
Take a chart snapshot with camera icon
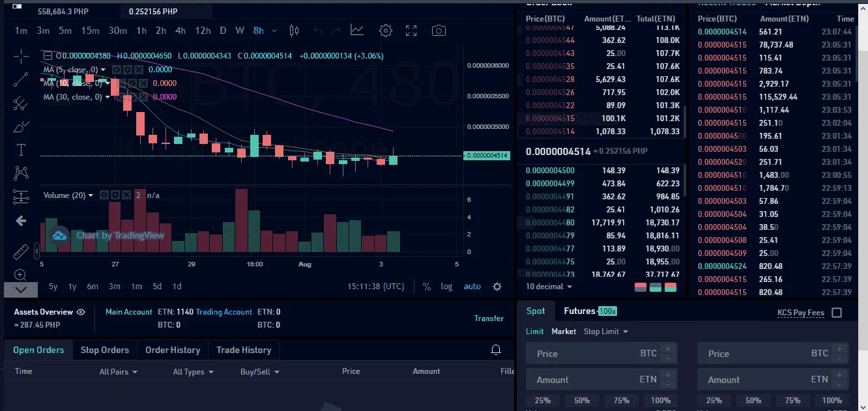pos(439,31)
